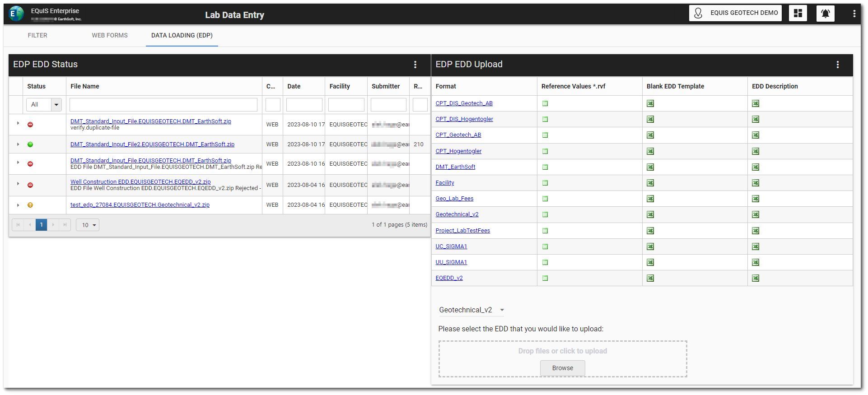
Task: Switch to the Filter tab
Action: (x=37, y=35)
